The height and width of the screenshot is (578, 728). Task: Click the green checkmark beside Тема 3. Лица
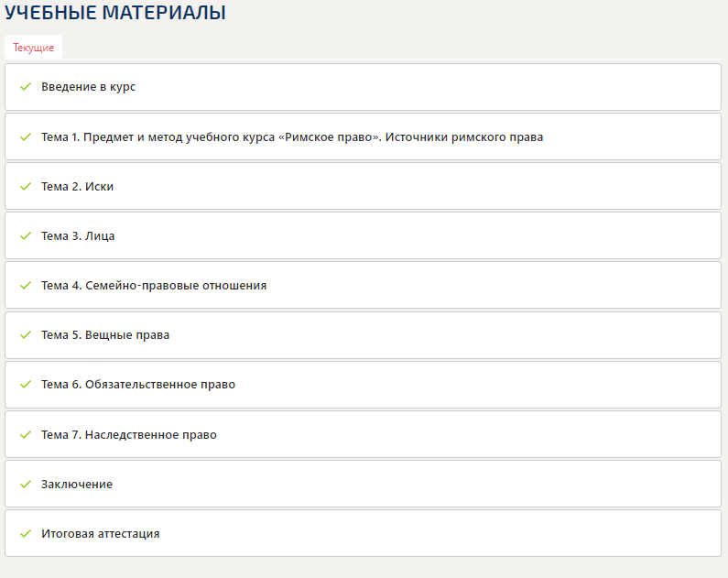click(26, 235)
